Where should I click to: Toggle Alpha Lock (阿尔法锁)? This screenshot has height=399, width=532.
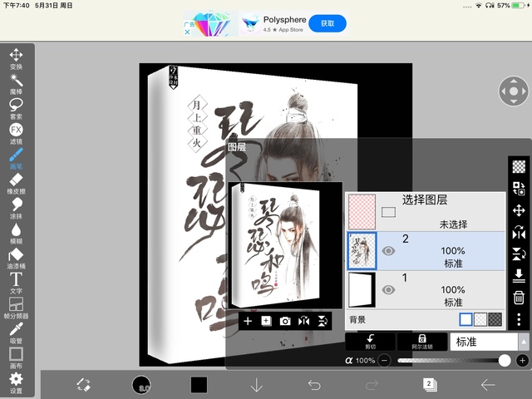422,342
